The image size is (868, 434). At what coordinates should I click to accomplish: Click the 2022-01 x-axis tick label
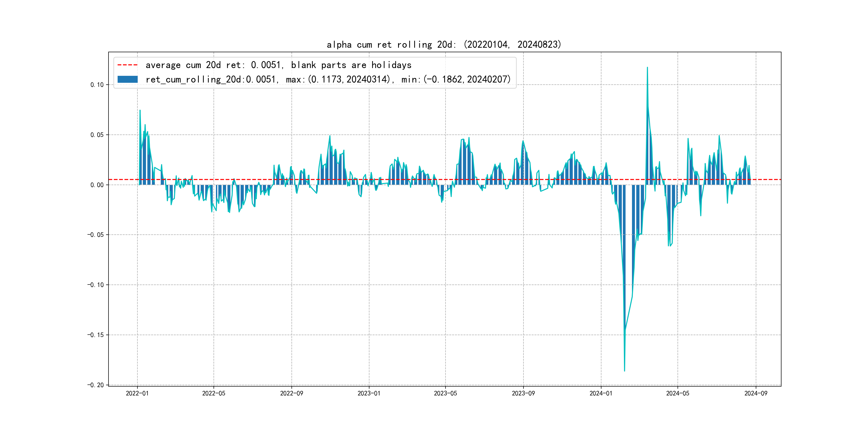137,393
